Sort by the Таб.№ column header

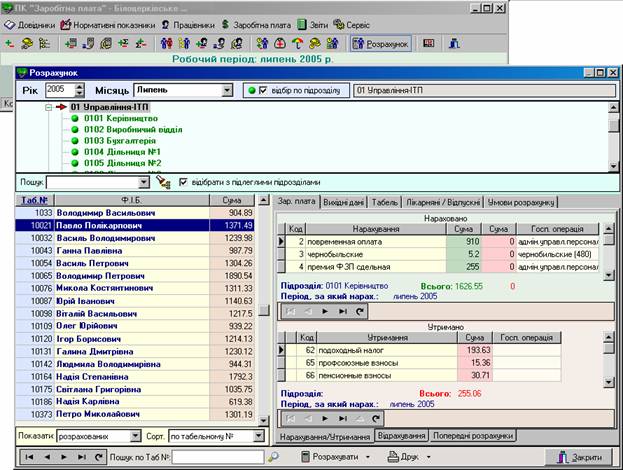34,200
